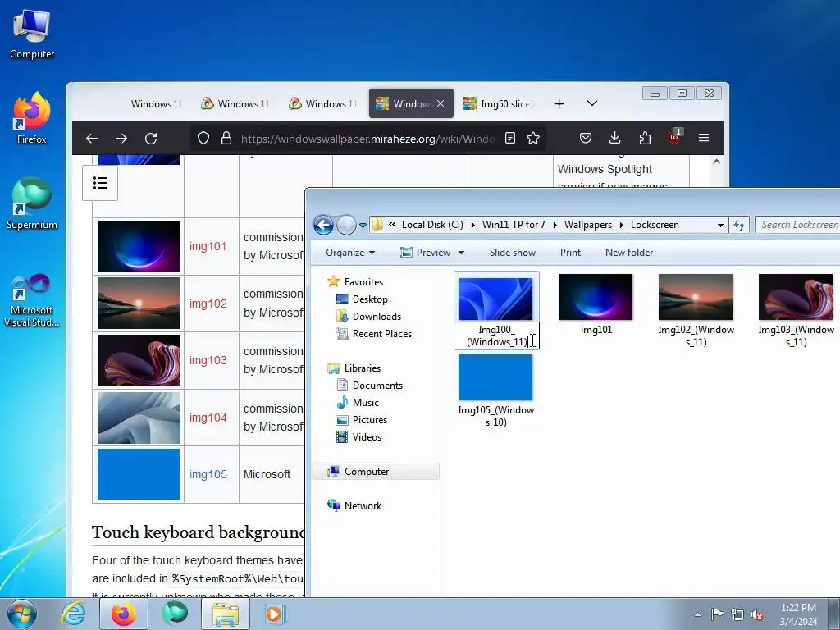Launch Internet Explorer from taskbar
This screenshot has height=630, width=840.
[73, 614]
